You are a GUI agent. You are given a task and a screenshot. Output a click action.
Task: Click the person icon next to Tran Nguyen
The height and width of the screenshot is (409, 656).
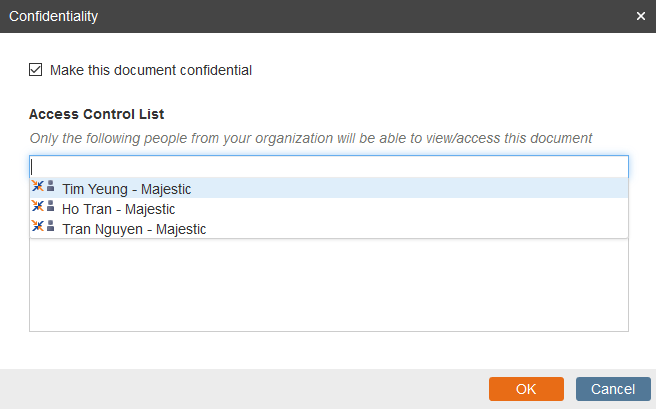[x=51, y=226]
